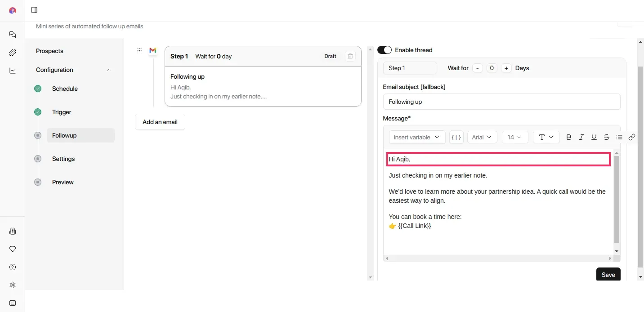Image resolution: width=644 pixels, height=312 pixels.
Task: Open the variable braces {|} tool
Action: tap(456, 137)
